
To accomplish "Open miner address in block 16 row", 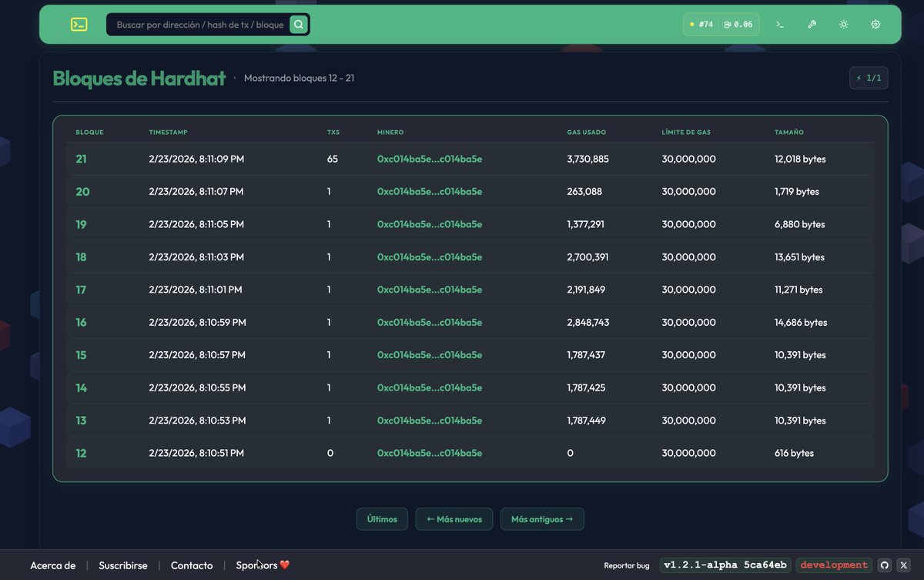I will click(430, 323).
